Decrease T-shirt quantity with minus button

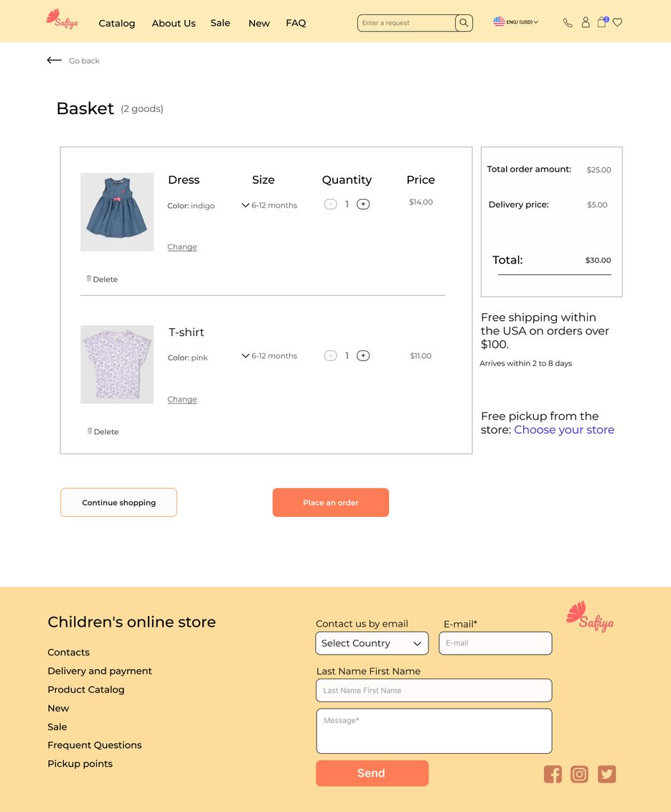pos(330,356)
